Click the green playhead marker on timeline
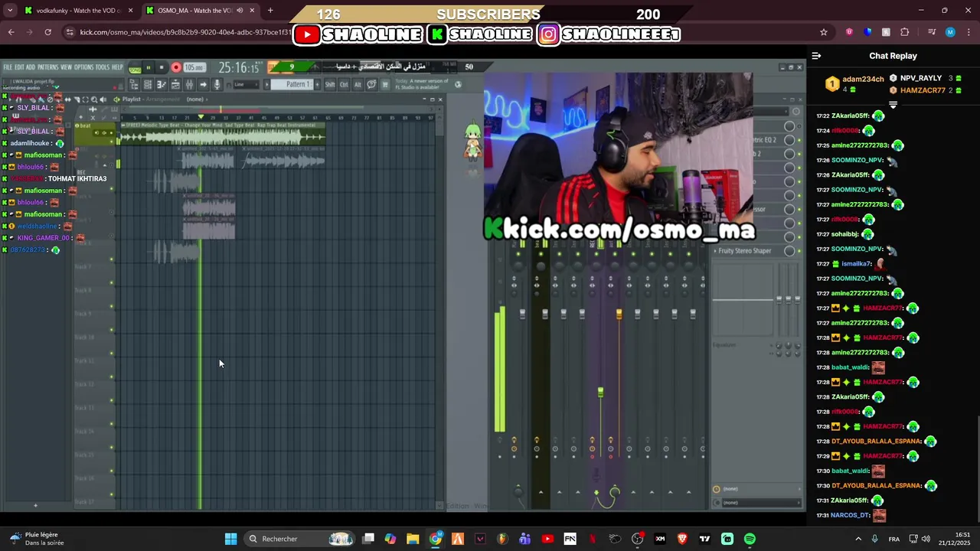Screen dimensions: 980x551 tap(201, 117)
